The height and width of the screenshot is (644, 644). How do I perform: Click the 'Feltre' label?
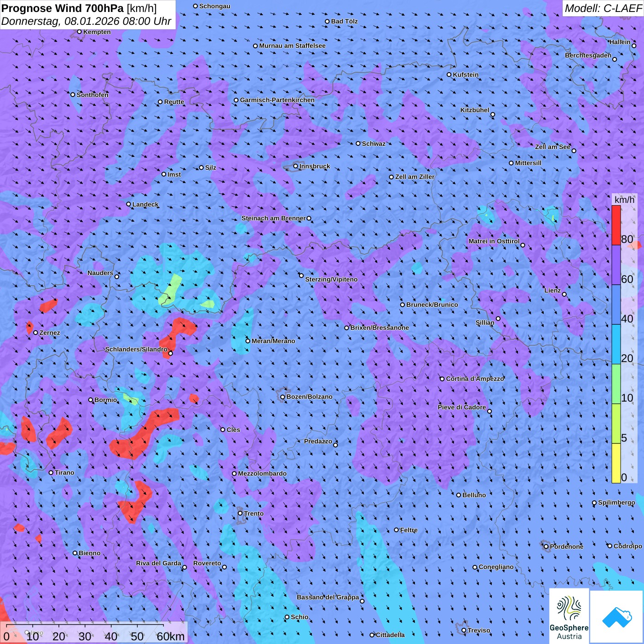[x=409, y=530]
